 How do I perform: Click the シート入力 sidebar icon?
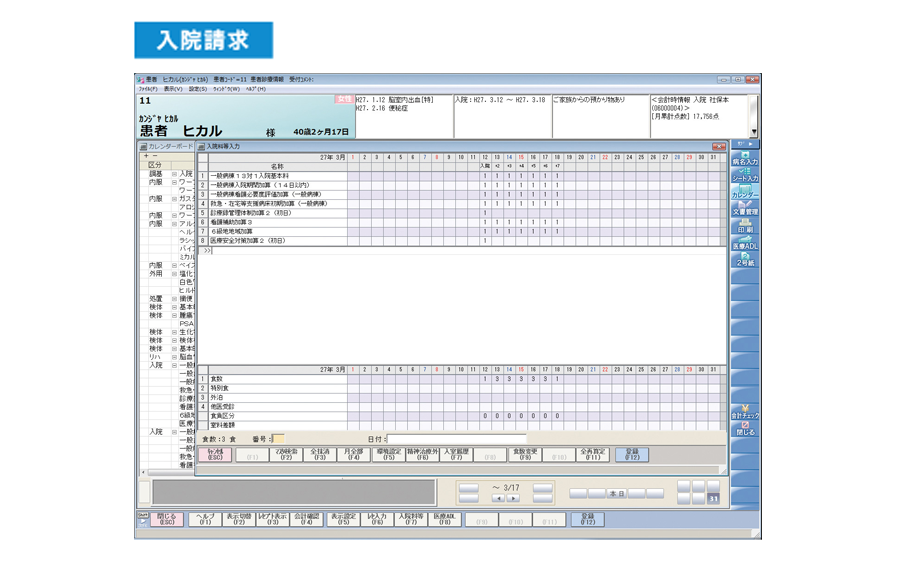pos(745,174)
